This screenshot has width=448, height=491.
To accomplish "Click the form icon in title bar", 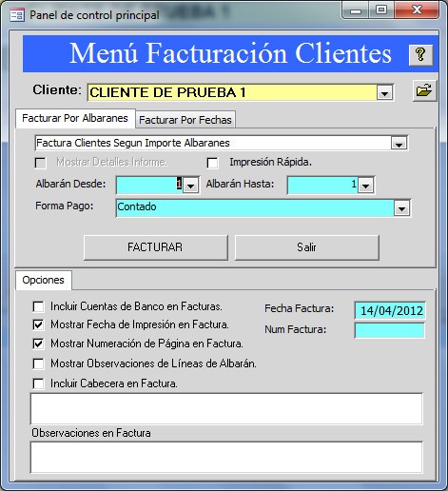I will pyautogui.click(x=17, y=15).
